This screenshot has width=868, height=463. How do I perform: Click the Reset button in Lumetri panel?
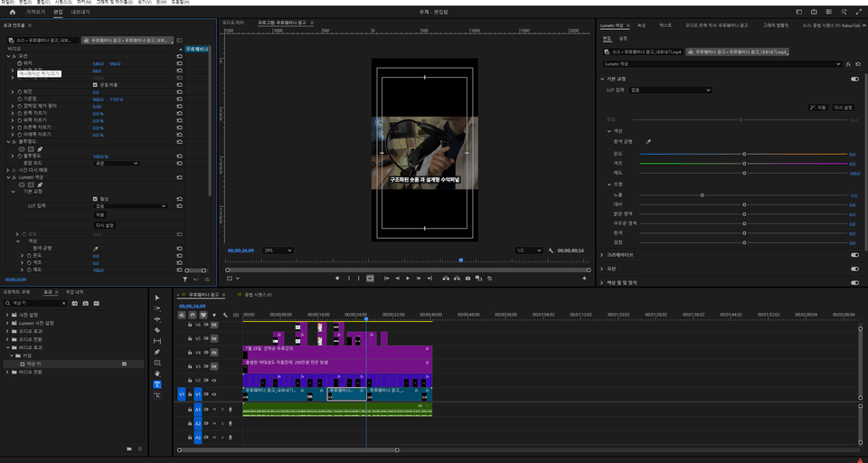[843, 108]
